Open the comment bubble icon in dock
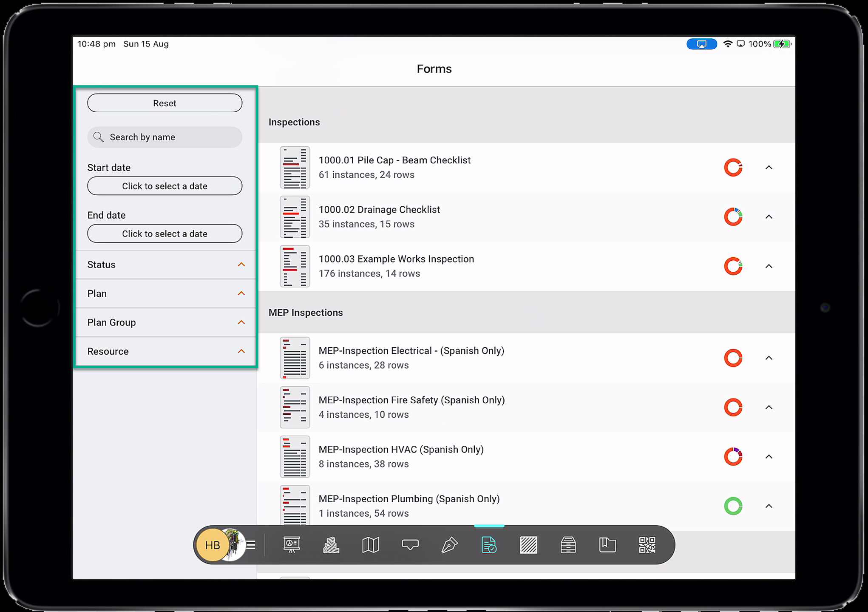 410,545
